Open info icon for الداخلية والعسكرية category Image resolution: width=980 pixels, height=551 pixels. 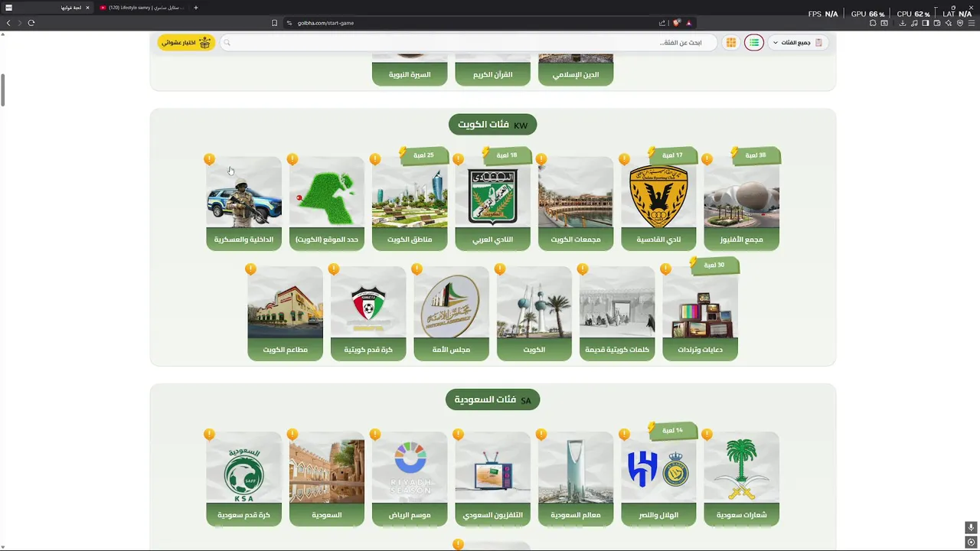pos(209,159)
